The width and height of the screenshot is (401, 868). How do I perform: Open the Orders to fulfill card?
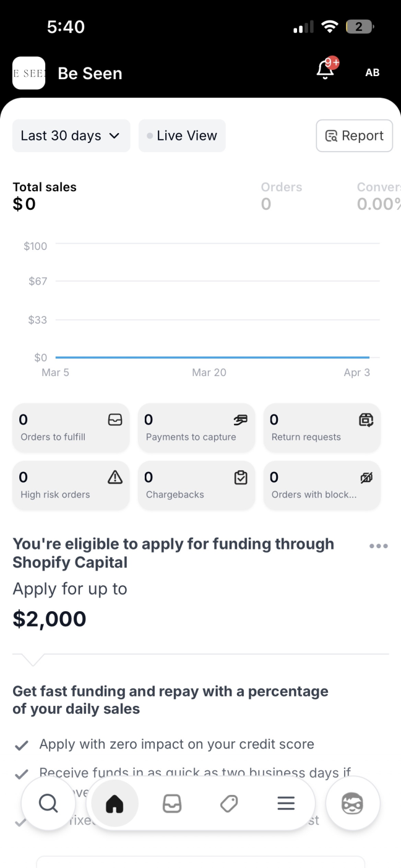[71, 428]
